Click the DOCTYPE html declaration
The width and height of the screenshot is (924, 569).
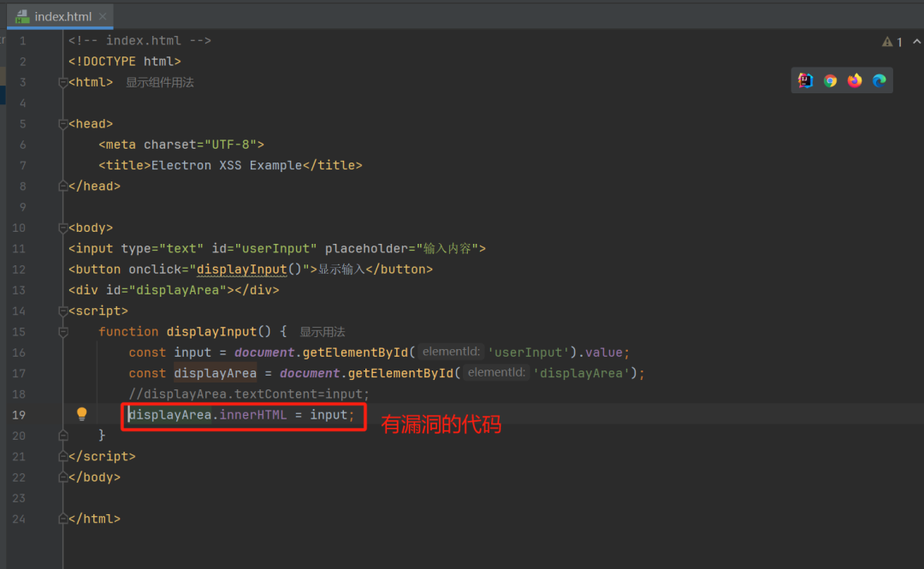(124, 62)
